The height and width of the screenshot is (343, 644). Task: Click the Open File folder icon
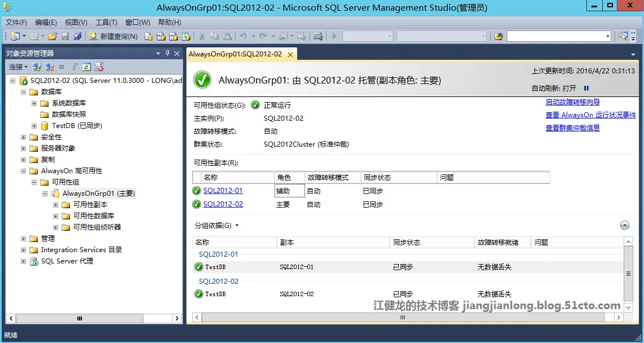pos(53,36)
